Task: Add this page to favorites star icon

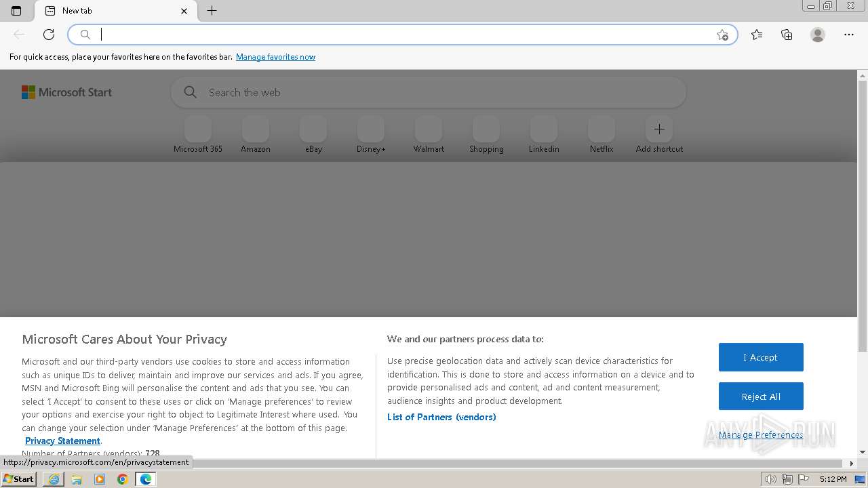Action: 722,35
